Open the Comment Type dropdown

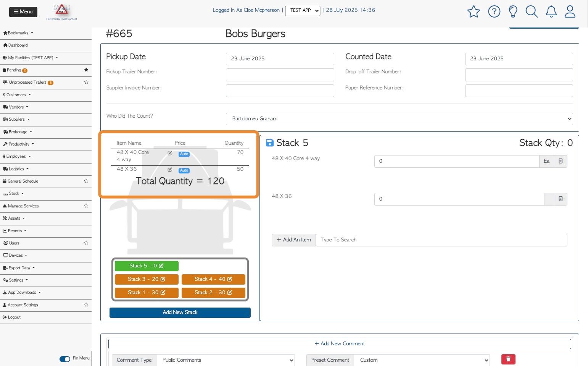click(x=226, y=360)
